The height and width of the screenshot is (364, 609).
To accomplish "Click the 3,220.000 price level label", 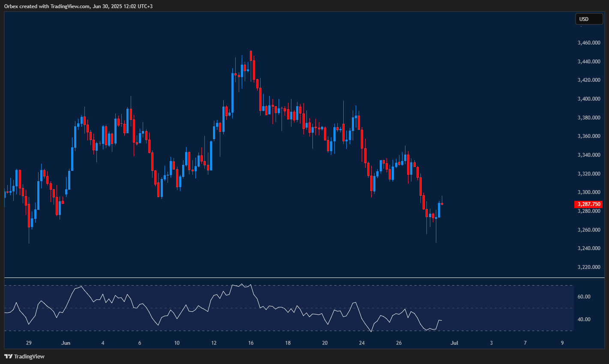I will pyautogui.click(x=588, y=267).
